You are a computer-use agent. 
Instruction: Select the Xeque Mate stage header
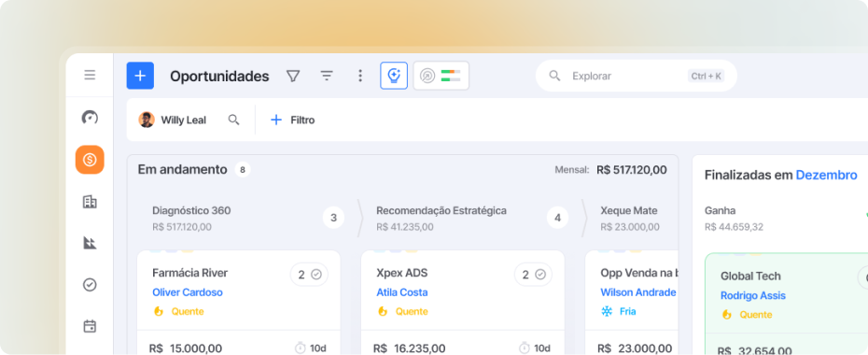[x=629, y=210]
